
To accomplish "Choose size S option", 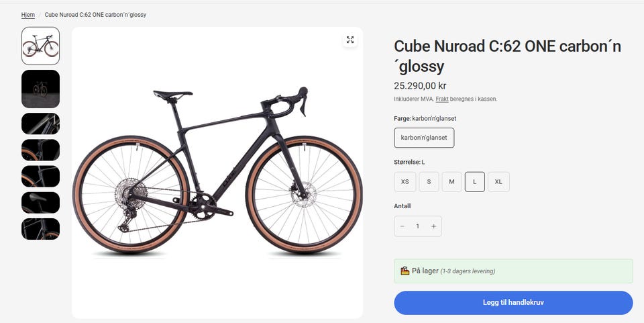I will point(429,182).
